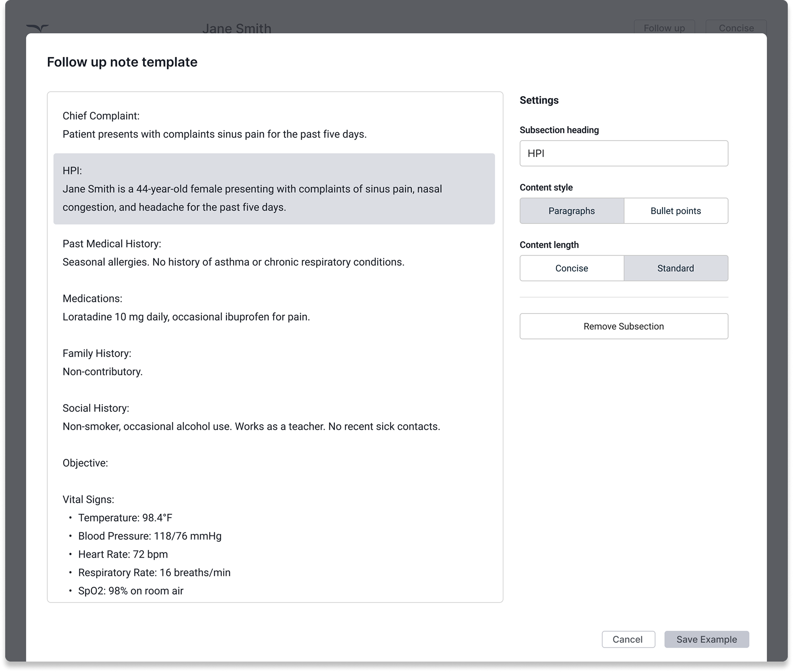Screen dimensions: 793x672
Task: Click Concise button in background header
Action: point(736,27)
